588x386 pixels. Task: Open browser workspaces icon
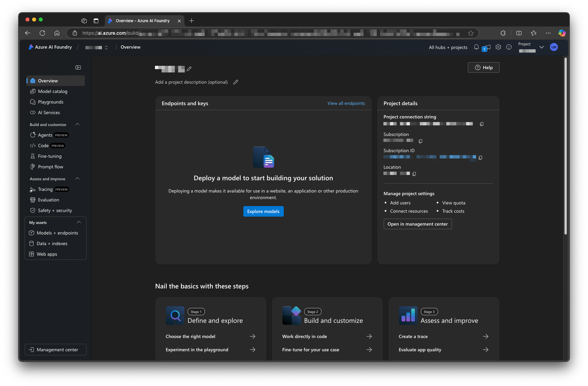point(84,21)
